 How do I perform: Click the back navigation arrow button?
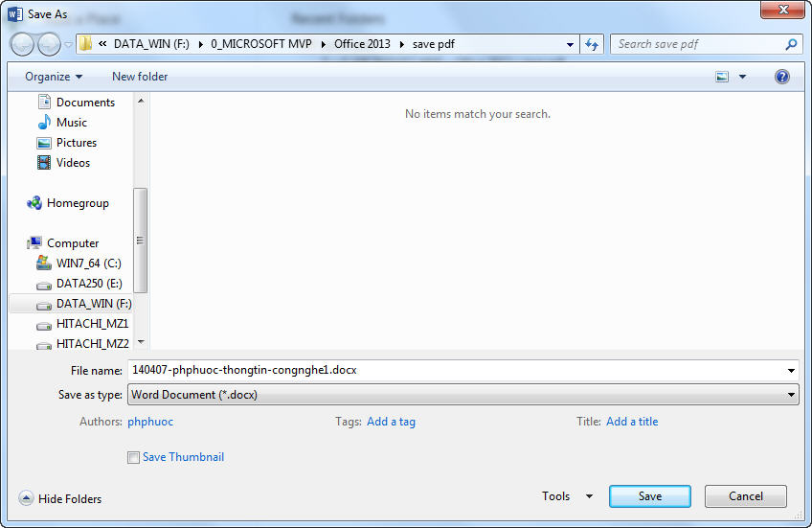[22, 44]
